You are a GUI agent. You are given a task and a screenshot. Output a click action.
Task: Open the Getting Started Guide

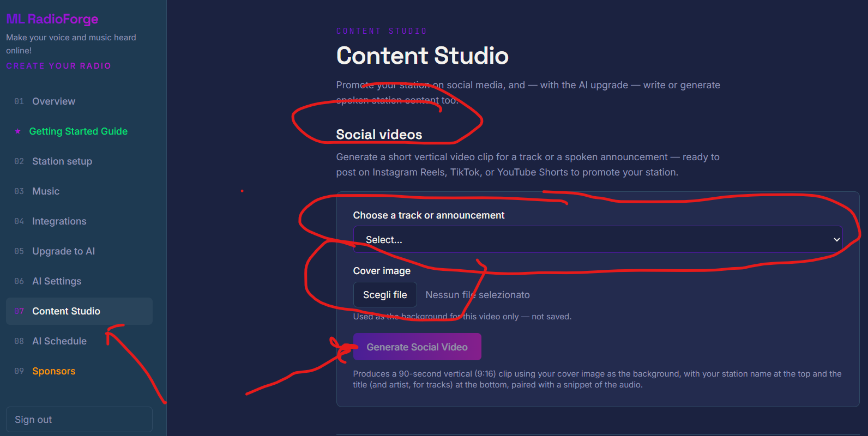(79, 131)
